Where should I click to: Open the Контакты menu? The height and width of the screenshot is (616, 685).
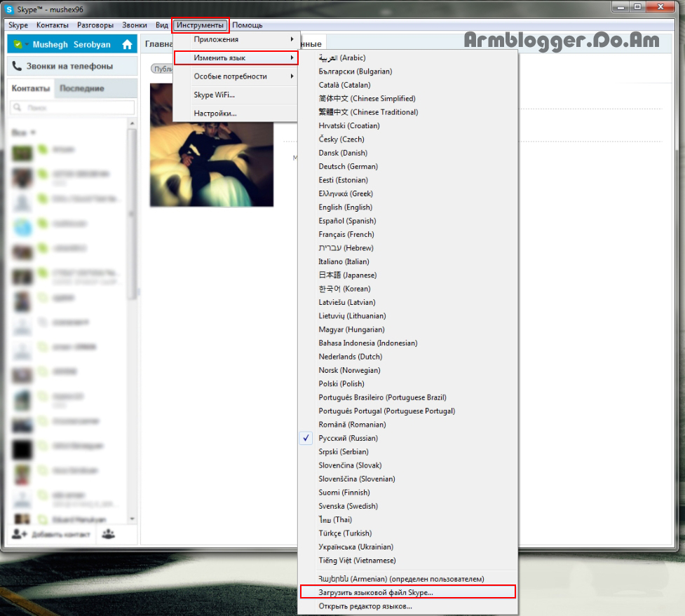(53, 25)
